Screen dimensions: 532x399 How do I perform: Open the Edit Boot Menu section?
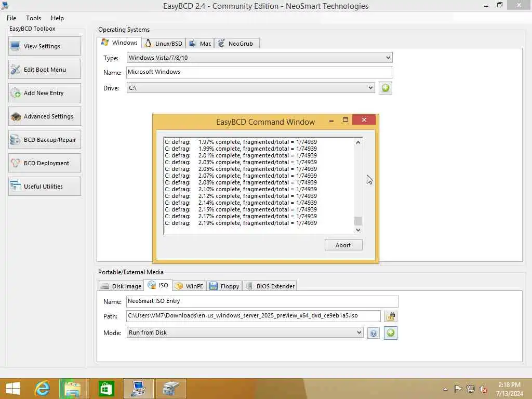tap(45, 70)
